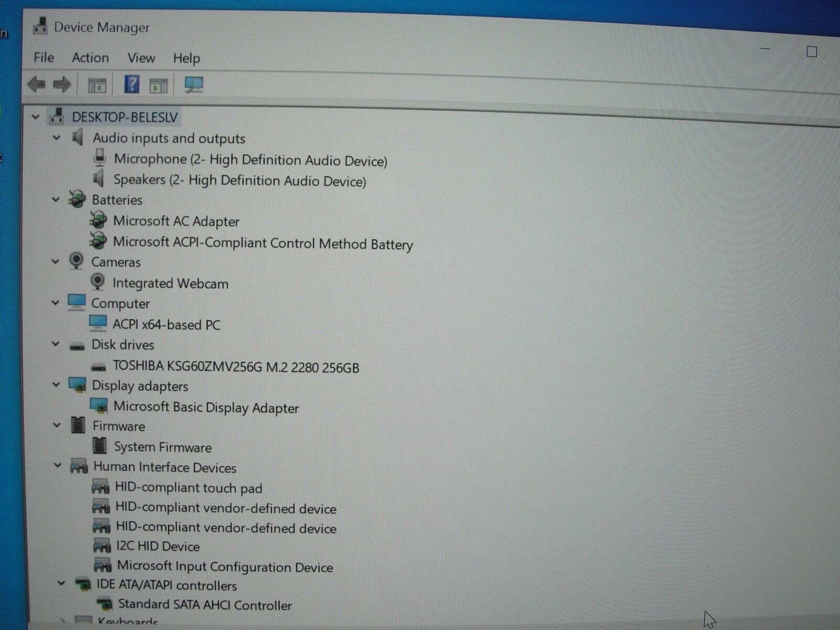This screenshot has width=840, height=630.
Task: Select TOSHIBA KSG60ZMV256G M.2 2280 256GB
Action: pyautogui.click(x=236, y=367)
